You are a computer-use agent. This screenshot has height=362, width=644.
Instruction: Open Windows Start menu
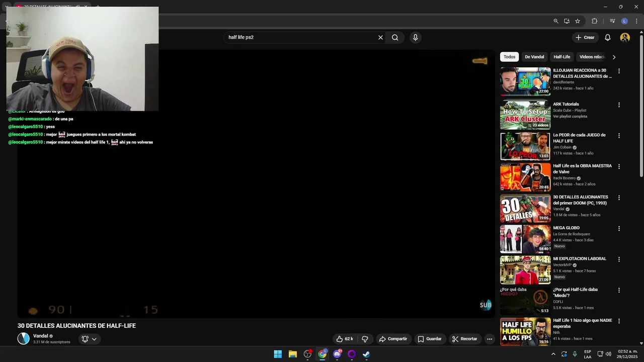[x=278, y=354]
